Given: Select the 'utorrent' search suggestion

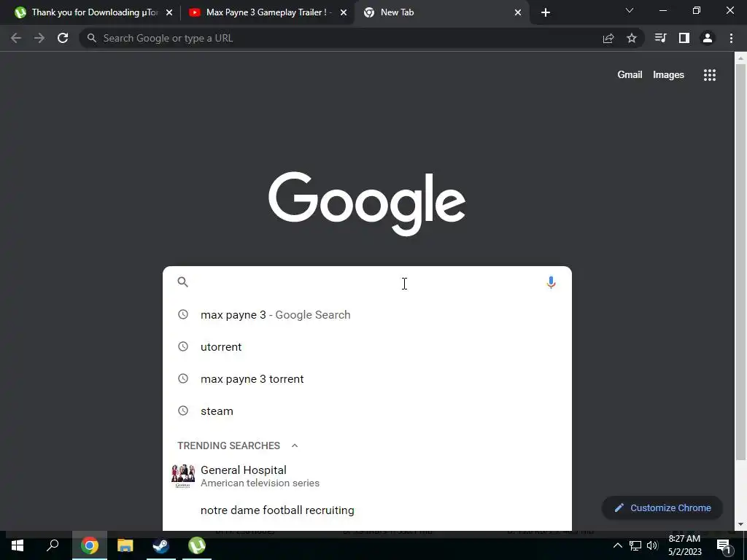Looking at the screenshot, I should pyautogui.click(x=367, y=346).
